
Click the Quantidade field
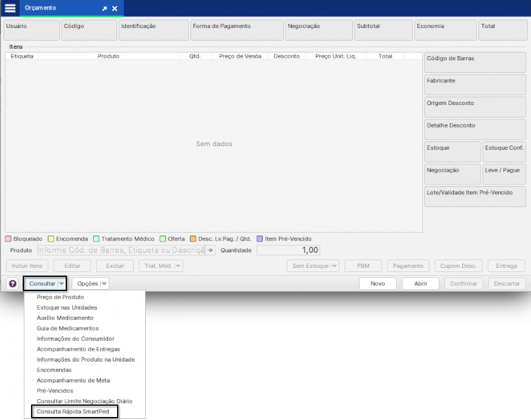click(288, 251)
